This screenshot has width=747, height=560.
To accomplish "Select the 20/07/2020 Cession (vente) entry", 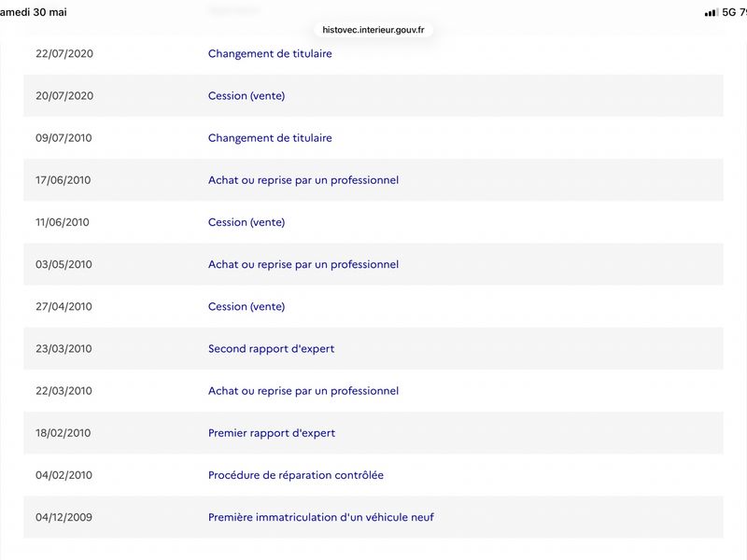I will click(373, 96).
